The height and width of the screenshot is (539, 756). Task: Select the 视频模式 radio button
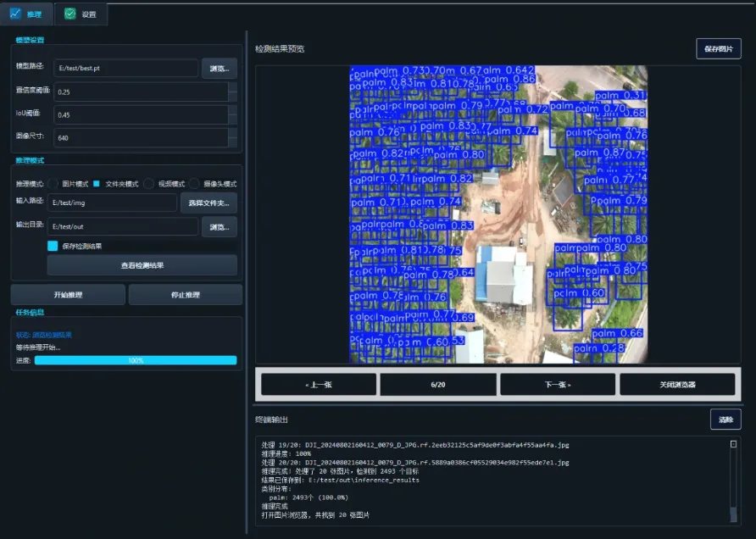(149, 184)
